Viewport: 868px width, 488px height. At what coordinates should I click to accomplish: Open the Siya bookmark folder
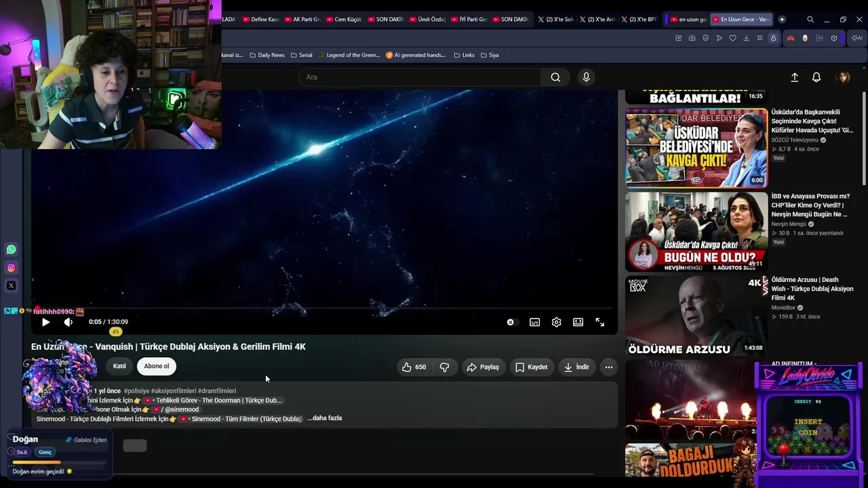pyautogui.click(x=489, y=55)
